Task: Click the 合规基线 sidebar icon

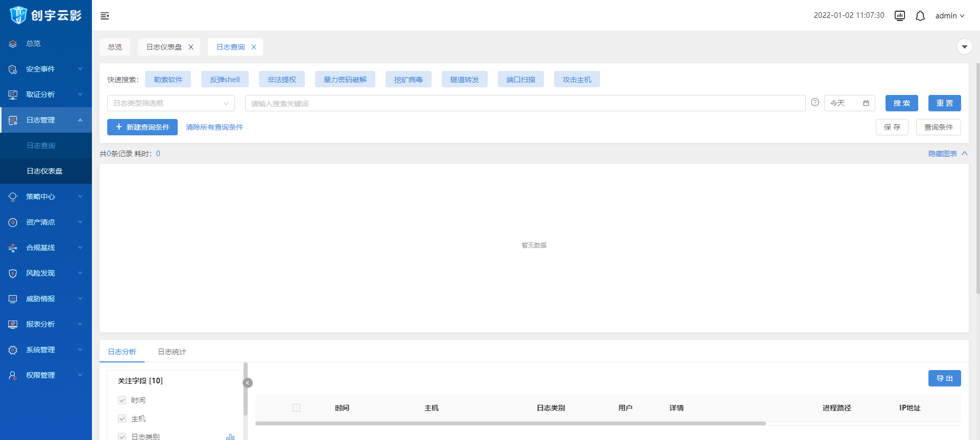Action: [13, 248]
